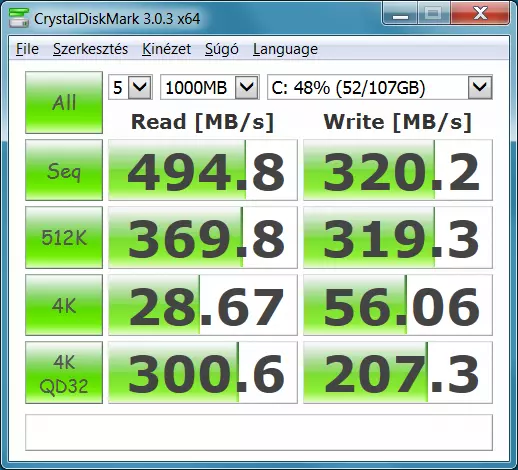Click the Seq write result 320.2
This screenshot has width=518, height=470.
(398, 170)
